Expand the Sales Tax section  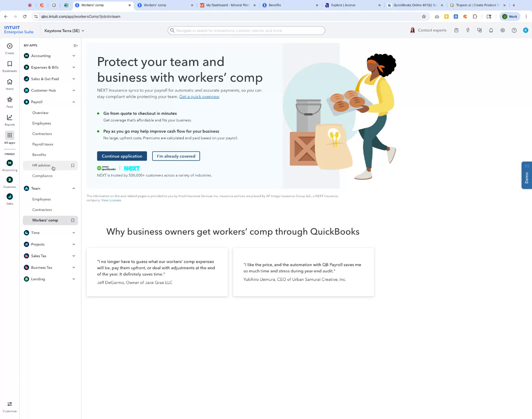tap(74, 256)
